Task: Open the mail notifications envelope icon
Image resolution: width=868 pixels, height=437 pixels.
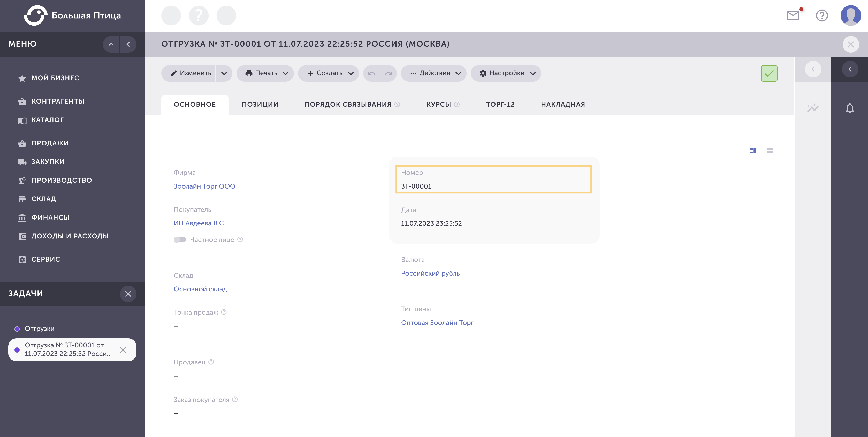Action: (793, 15)
